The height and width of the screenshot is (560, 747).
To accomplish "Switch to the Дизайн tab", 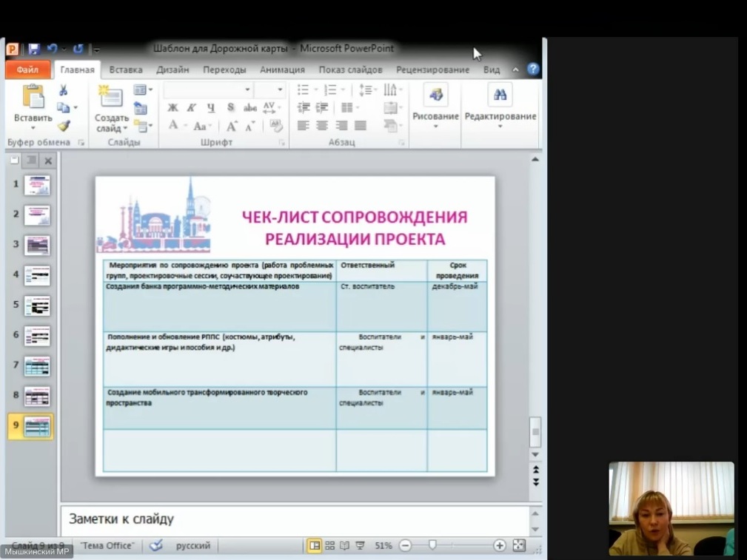I will pyautogui.click(x=172, y=70).
